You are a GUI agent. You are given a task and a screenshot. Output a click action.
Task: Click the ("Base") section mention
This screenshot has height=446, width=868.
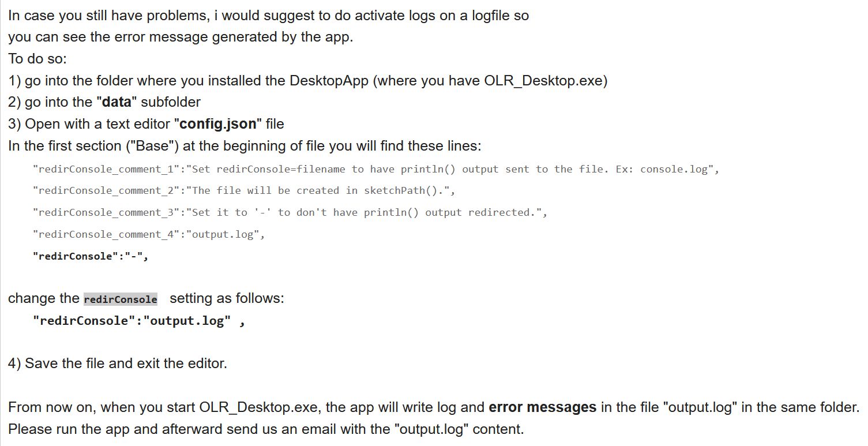[153, 146]
